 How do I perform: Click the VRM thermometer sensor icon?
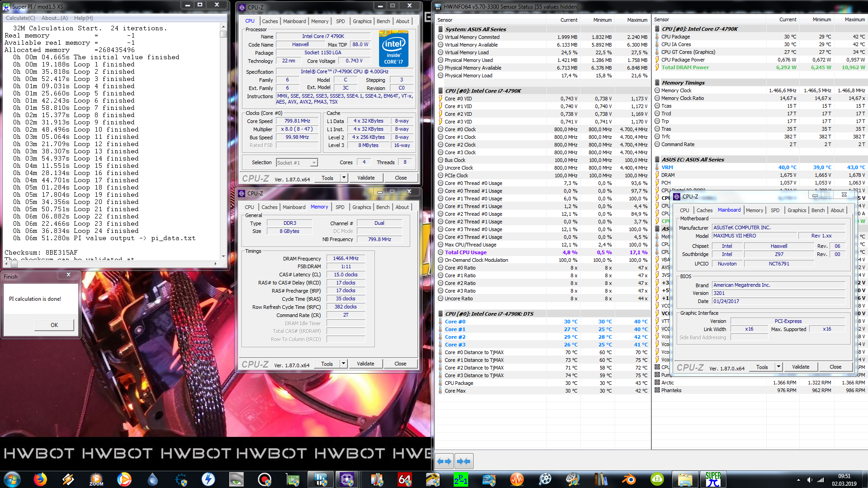click(657, 167)
